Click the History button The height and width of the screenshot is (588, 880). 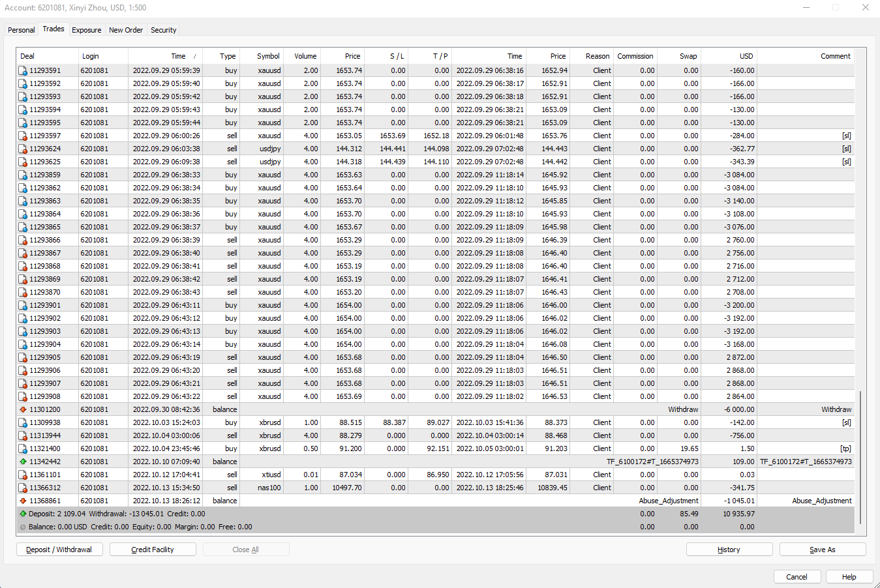(x=729, y=550)
